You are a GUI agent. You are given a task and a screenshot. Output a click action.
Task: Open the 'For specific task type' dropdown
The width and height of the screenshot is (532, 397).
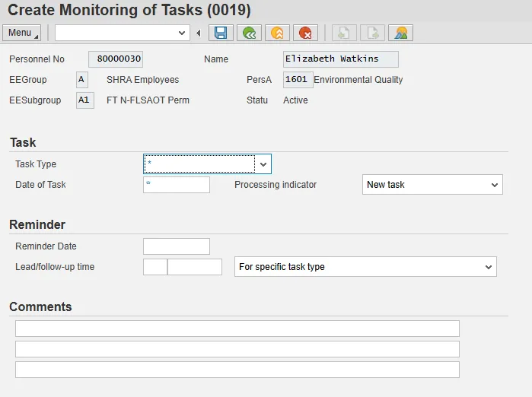(x=488, y=267)
